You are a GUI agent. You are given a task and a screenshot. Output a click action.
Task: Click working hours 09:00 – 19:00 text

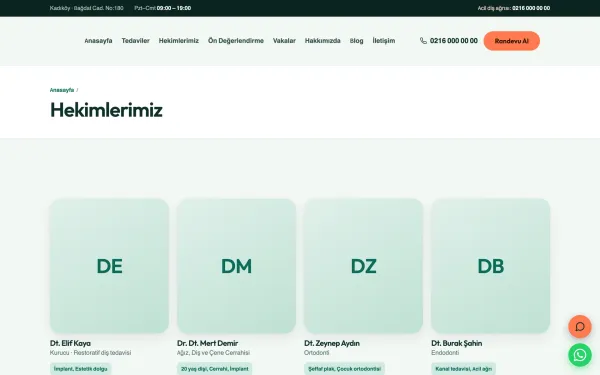[x=174, y=8]
